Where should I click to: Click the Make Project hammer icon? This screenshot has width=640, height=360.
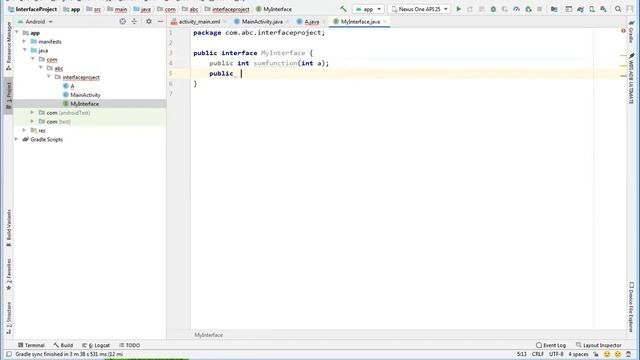(x=343, y=9)
